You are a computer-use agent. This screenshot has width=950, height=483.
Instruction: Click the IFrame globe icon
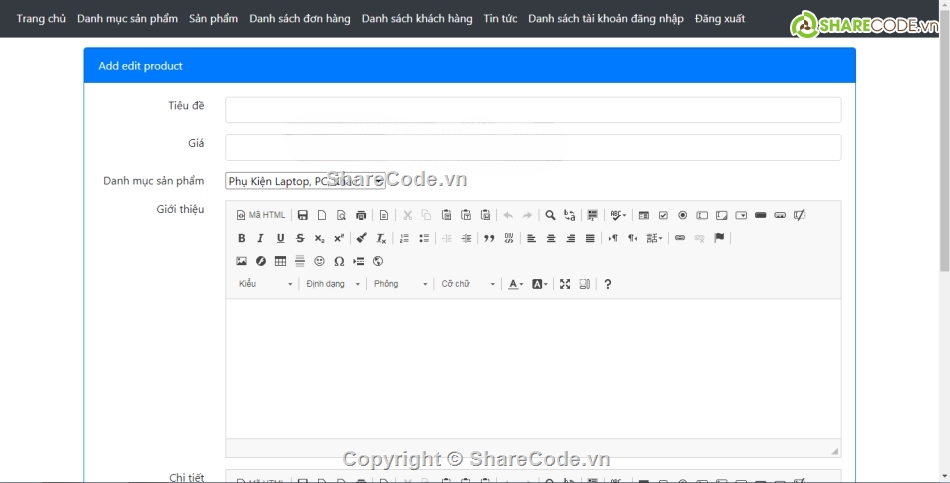(378, 261)
